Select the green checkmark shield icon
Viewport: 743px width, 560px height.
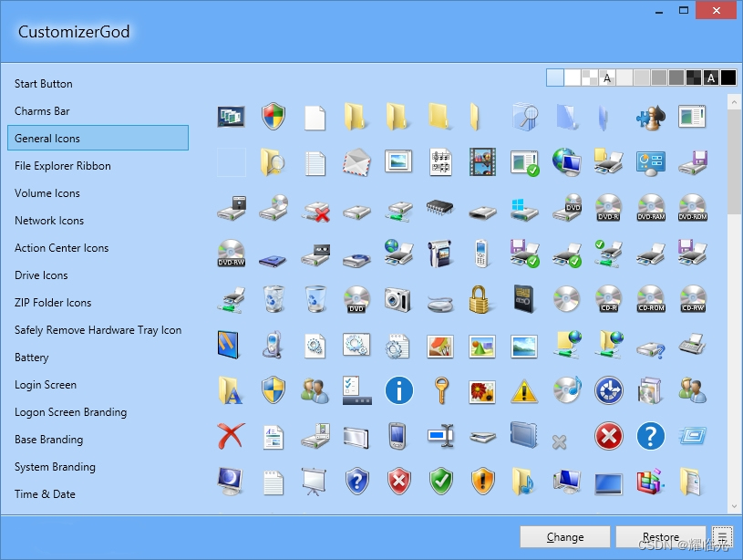441,482
